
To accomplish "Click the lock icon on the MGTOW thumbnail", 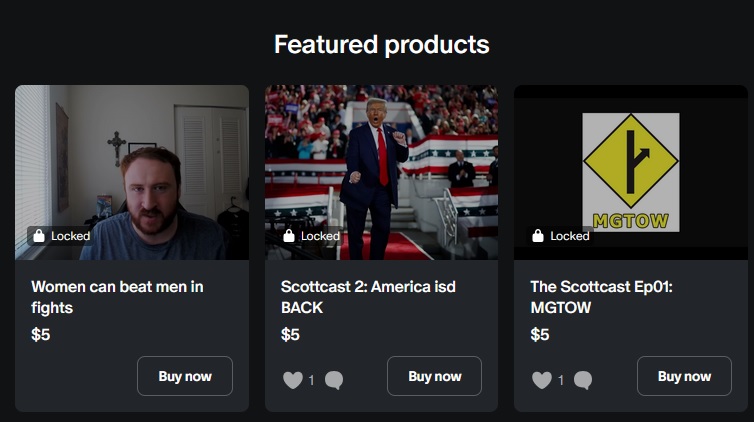I will [538, 236].
